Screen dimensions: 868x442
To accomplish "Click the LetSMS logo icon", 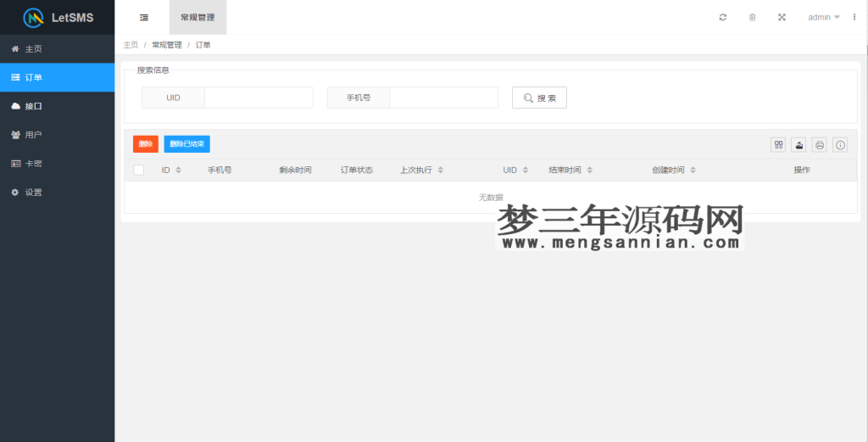I will coord(33,17).
